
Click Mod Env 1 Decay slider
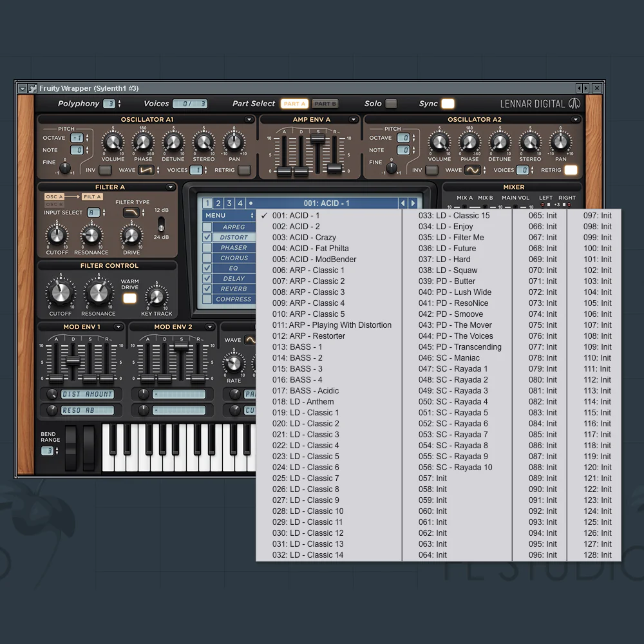(73, 361)
